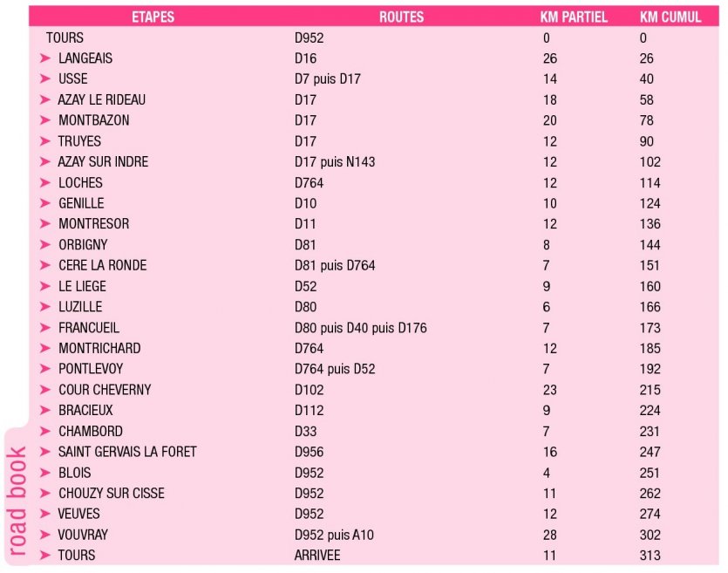Select the arrow beside COUR CHEVERNY
Viewport: 728px width, 573px height.
[x=45, y=390]
